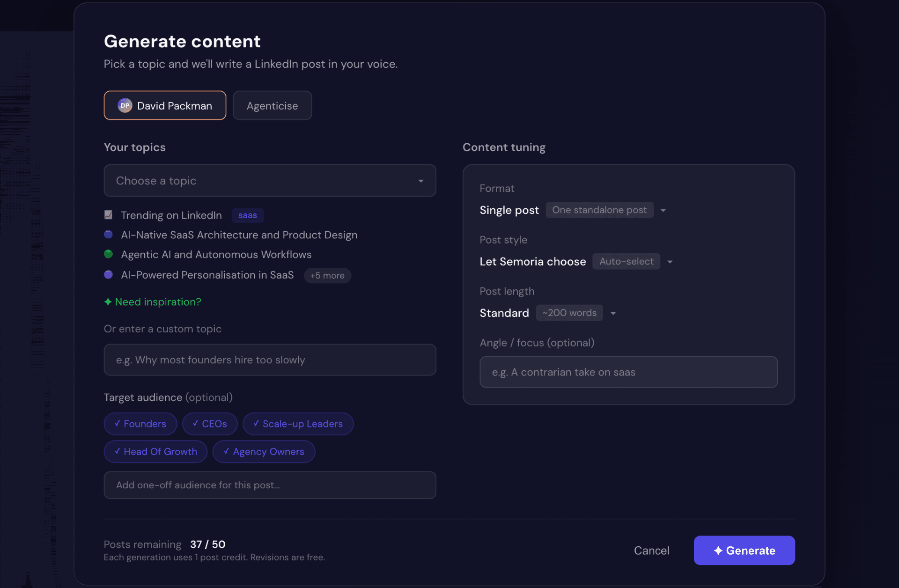Select the David Packman profile tab

[x=165, y=106]
